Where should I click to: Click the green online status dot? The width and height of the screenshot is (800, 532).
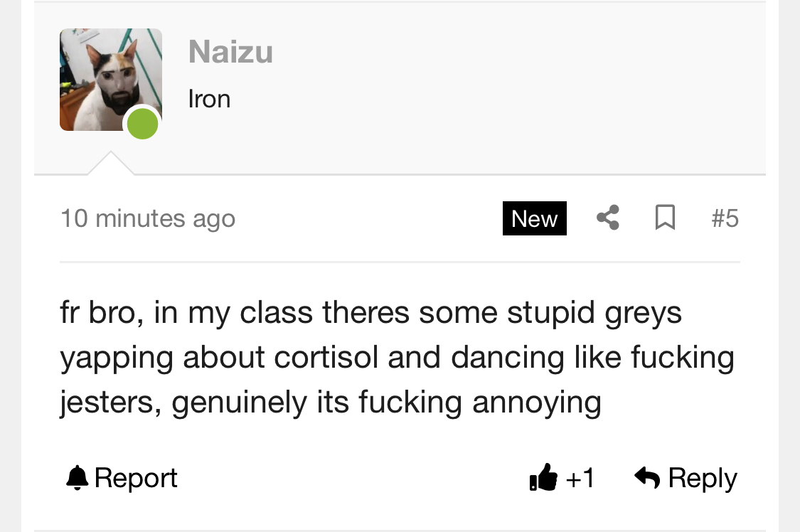(142, 123)
